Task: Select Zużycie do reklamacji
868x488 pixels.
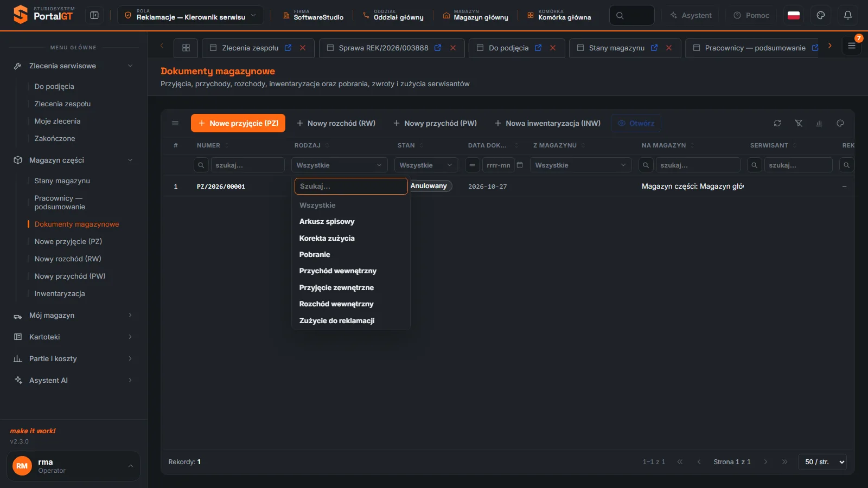Action: pos(351,320)
